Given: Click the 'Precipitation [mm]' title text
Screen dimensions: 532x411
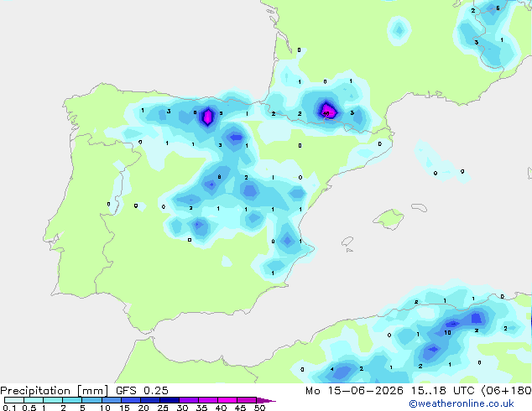Looking at the screenshot, I should pyautogui.click(x=55, y=391).
